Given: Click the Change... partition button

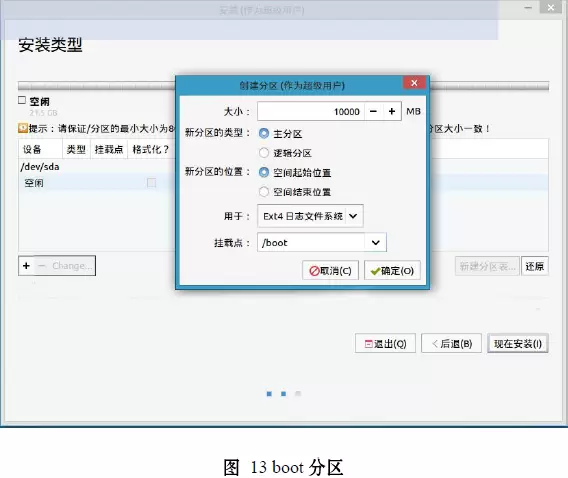Looking at the screenshot, I should (x=72, y=266).
